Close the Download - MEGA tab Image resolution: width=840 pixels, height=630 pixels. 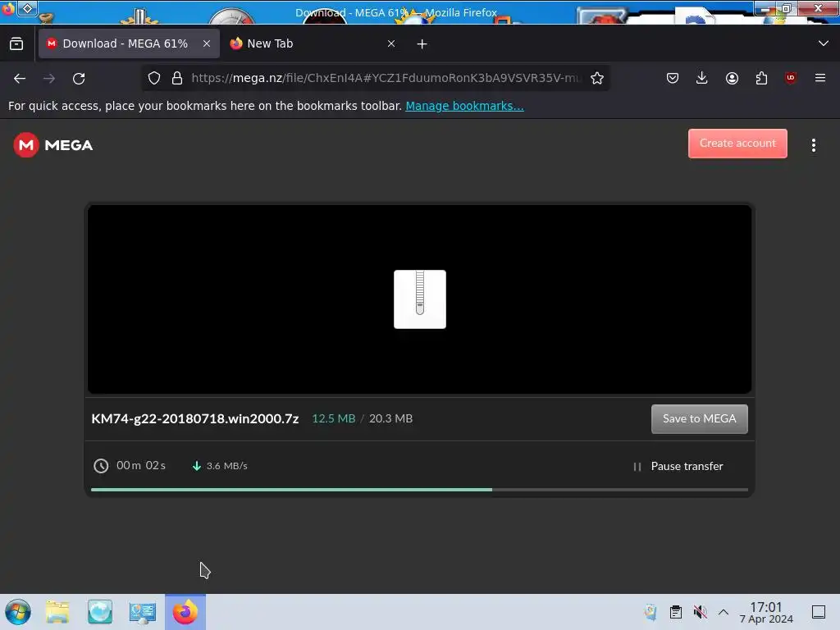click(207, 43)
